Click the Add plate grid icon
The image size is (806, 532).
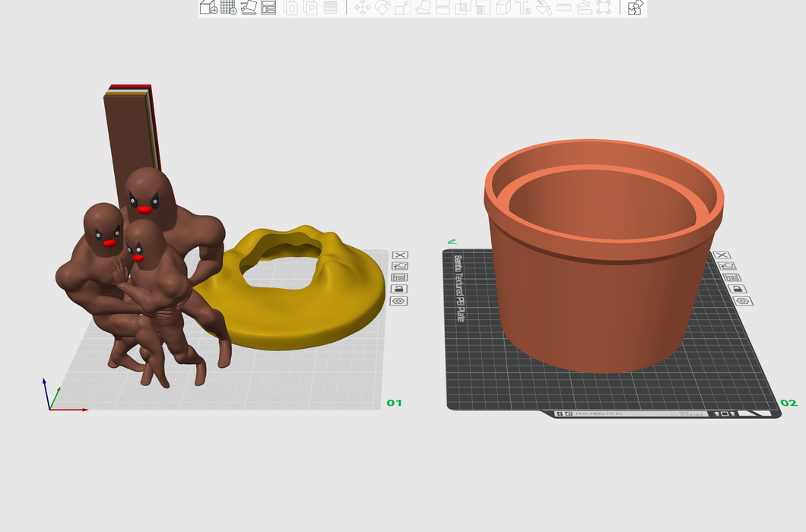(x=228, y=8)
